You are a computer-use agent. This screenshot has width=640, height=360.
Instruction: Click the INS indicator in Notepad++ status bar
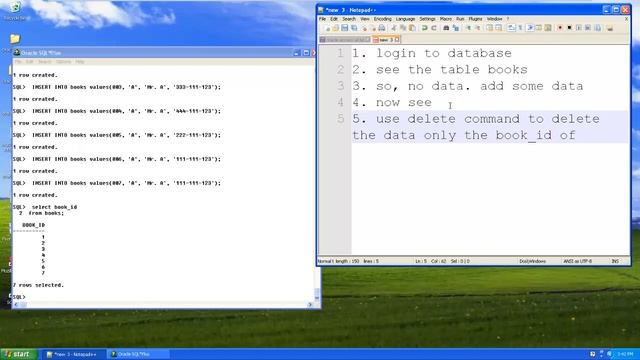tap(615, 261)
